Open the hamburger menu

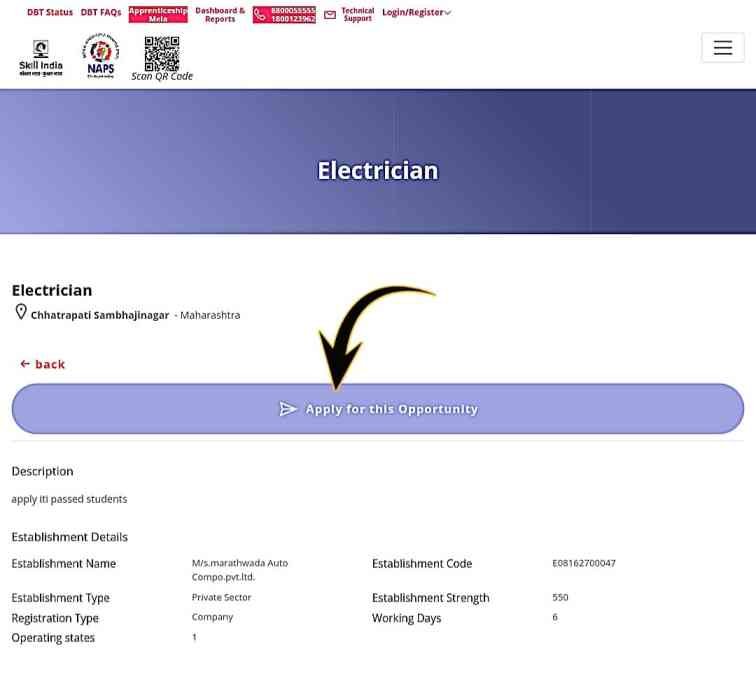click(723, 48)
